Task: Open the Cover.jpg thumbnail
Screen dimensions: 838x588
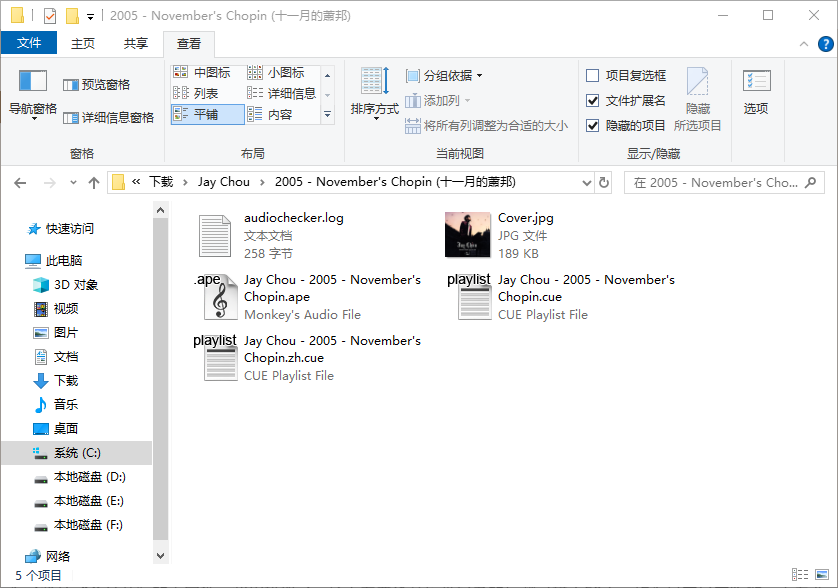Action: [x=467, y=234]
